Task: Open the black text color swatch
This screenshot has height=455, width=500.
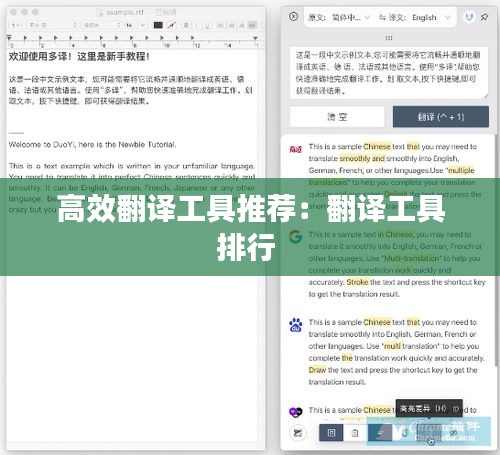Action: point(158,25)
